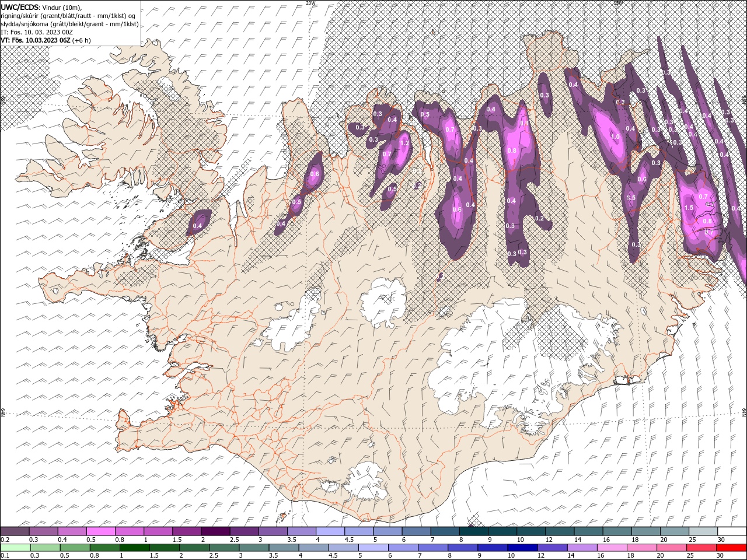Click the '30' value in the top legend row

click(x=721, y=540)
